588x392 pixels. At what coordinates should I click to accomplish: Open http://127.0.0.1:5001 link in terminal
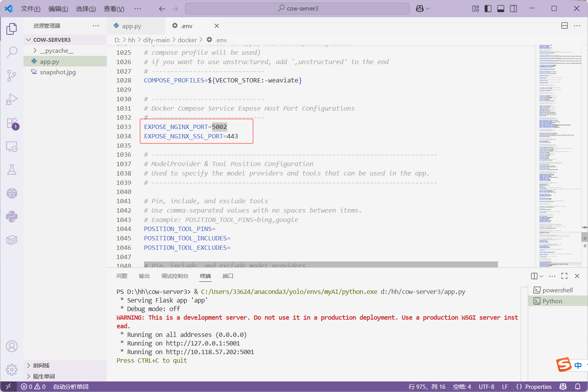[203, 343]
